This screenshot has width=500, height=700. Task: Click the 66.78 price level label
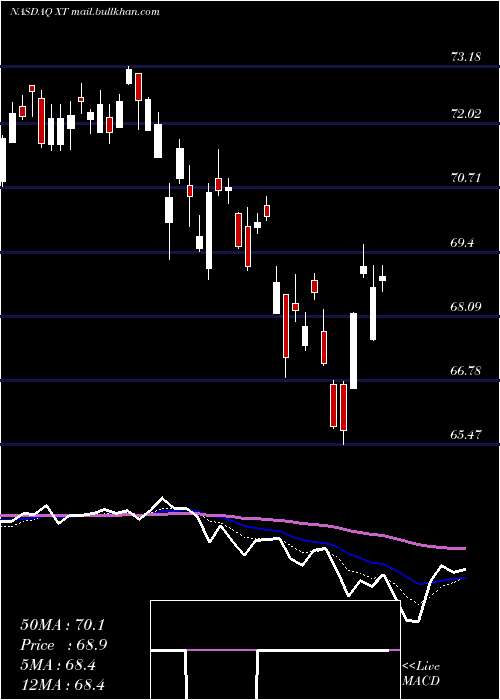point(467,371)
